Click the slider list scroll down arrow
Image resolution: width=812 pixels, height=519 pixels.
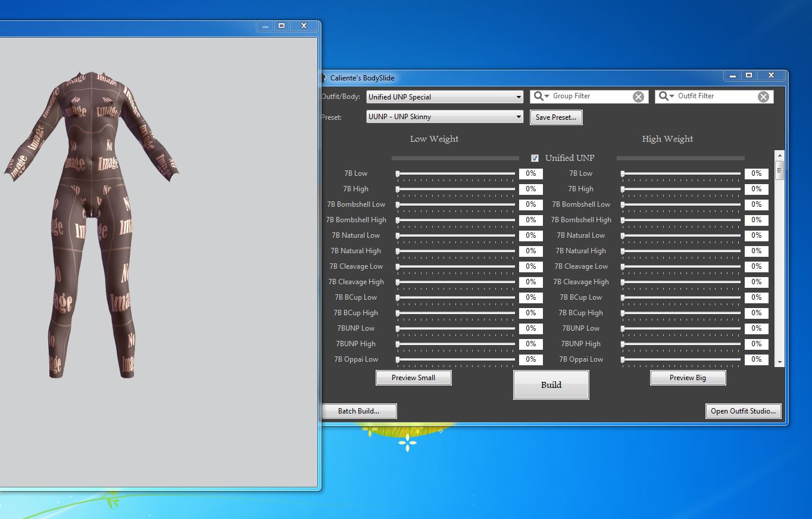point(779,361)
